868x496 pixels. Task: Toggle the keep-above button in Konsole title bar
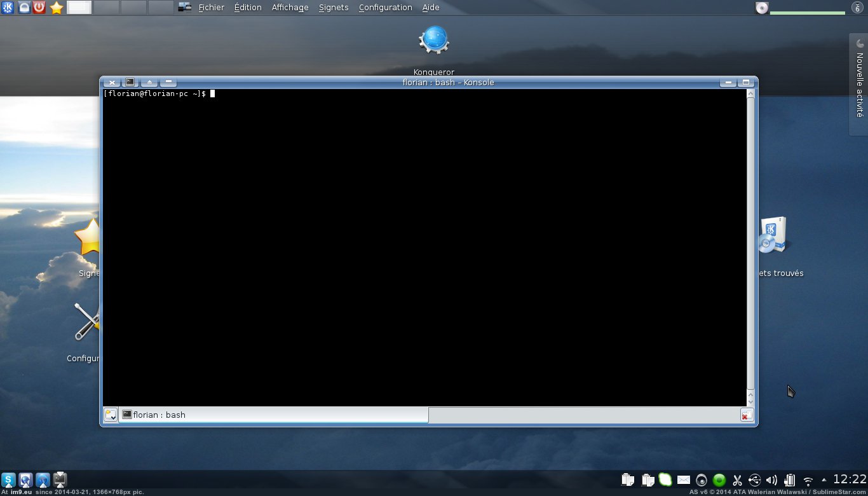(x=149, y=83)
